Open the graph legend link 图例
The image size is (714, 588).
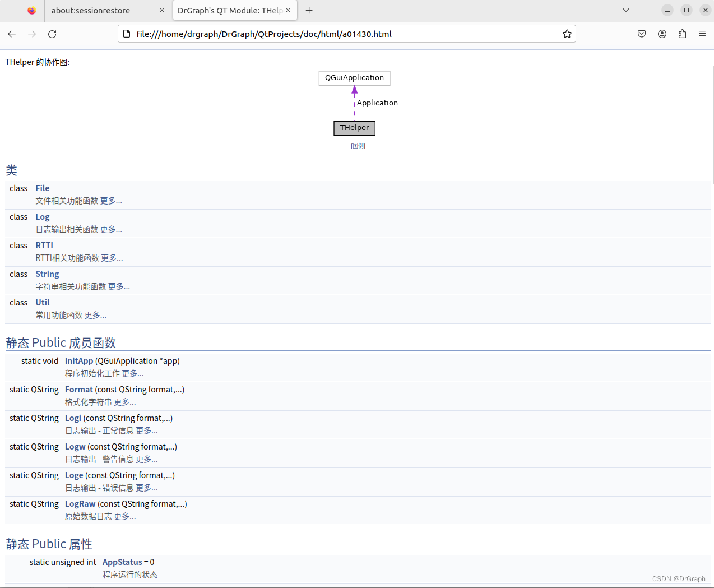tap(358, 146)
